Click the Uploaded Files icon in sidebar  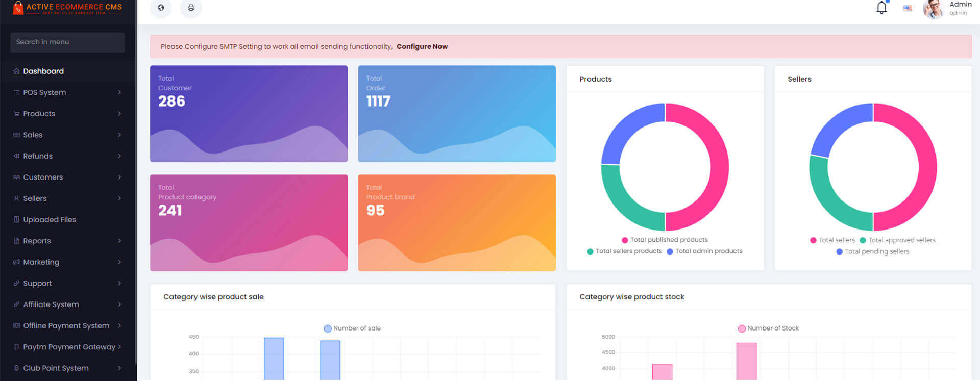click(16, 220)
